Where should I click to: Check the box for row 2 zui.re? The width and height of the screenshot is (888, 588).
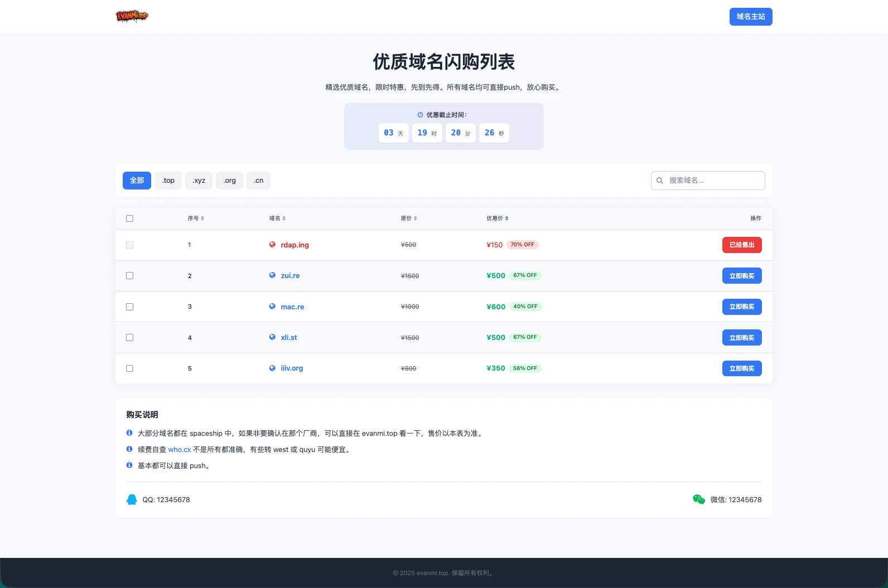[130, 276]
